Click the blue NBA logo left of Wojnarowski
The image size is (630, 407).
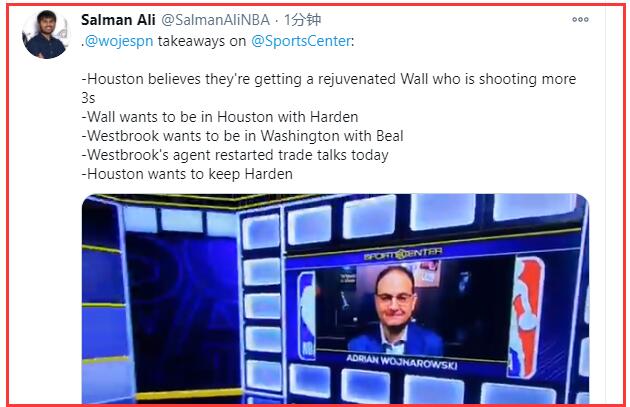(x=307, y=315)
